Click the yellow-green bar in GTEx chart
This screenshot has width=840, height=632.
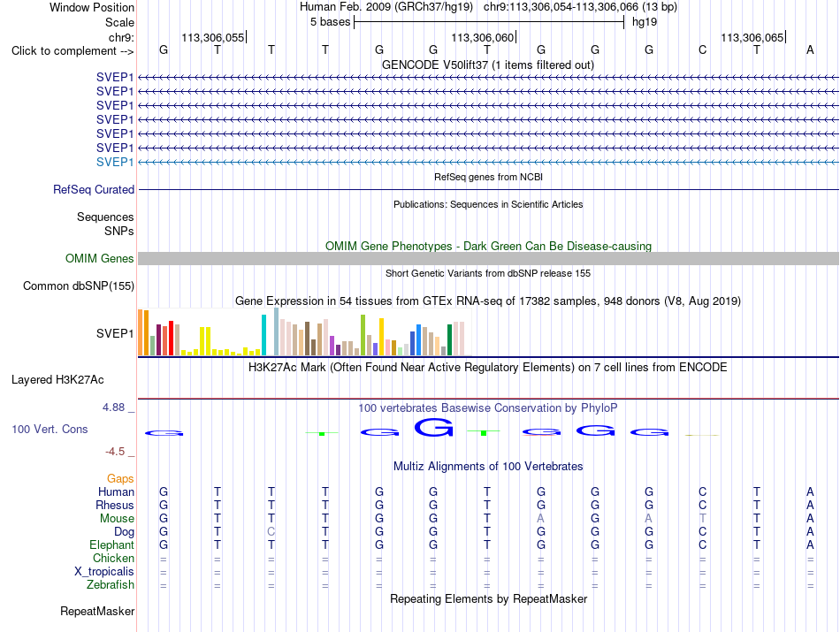(363, 335)
